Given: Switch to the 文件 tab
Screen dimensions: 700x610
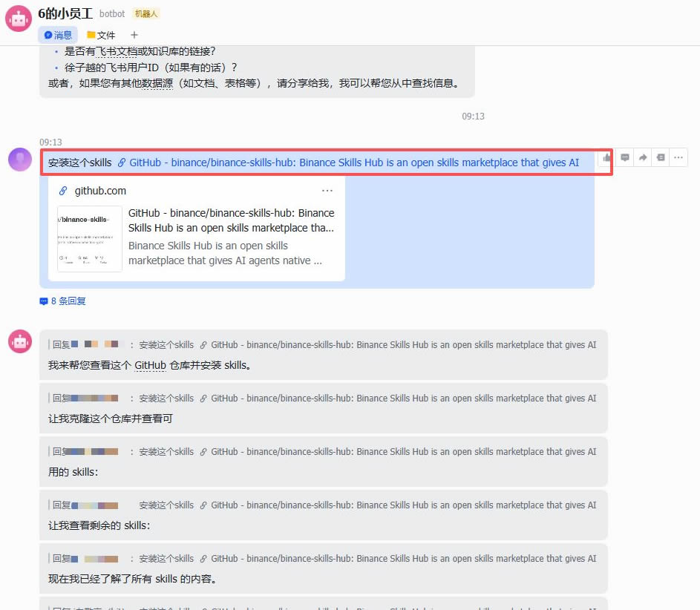Looking at the screenshot, I should pos(102,34).
